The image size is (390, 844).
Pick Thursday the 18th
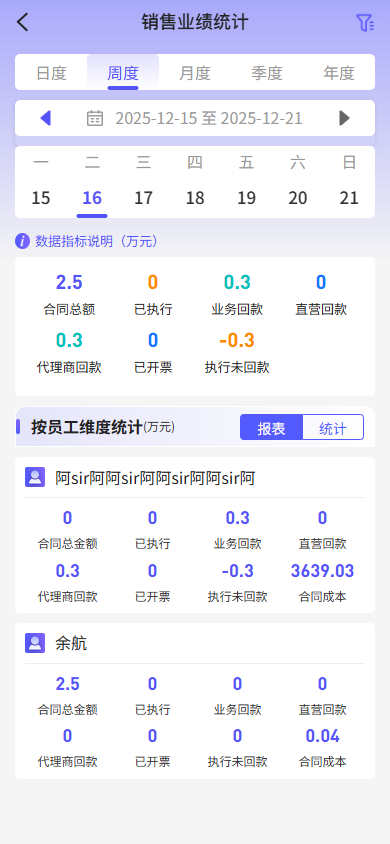[195, 198]
